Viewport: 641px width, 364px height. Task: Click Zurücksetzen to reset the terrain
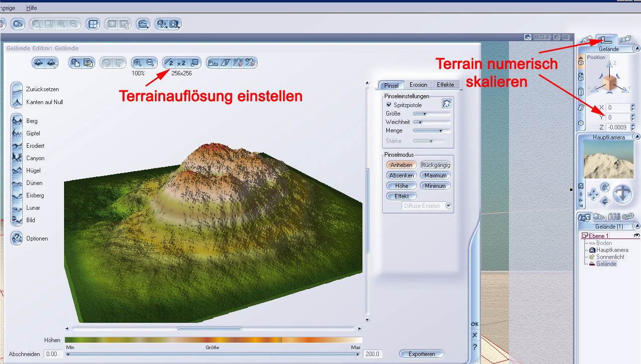(17, 89)
